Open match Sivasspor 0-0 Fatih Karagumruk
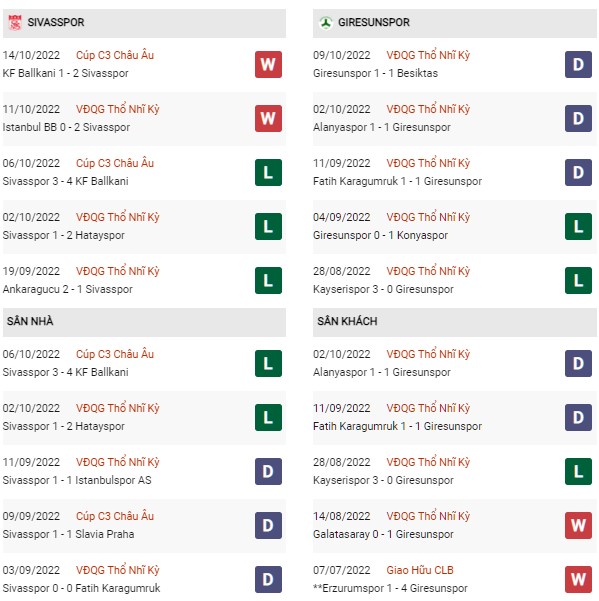599x601 pixels. 81,588
